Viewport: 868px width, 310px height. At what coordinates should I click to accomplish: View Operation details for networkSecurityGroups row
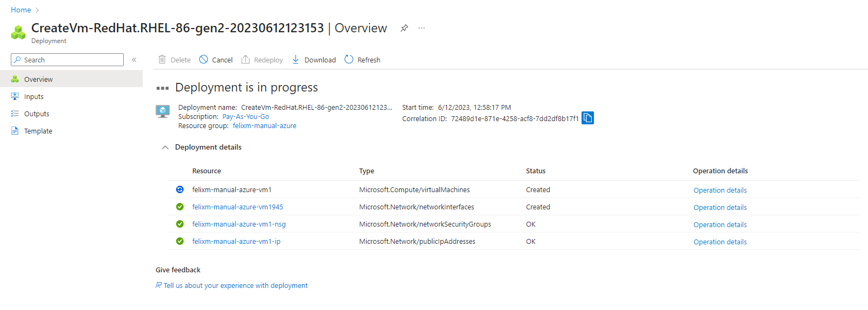pos(720,224)
